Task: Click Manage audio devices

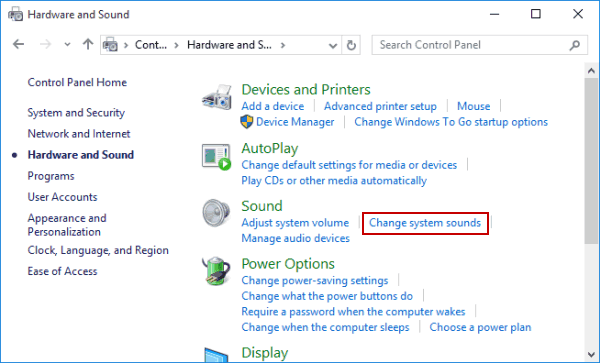Action: point(295,238)
